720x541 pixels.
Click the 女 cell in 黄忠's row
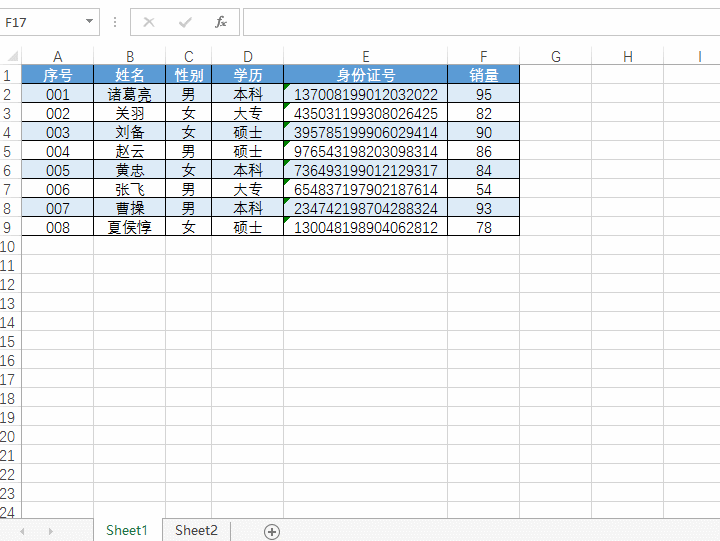(x=189, y=170)
